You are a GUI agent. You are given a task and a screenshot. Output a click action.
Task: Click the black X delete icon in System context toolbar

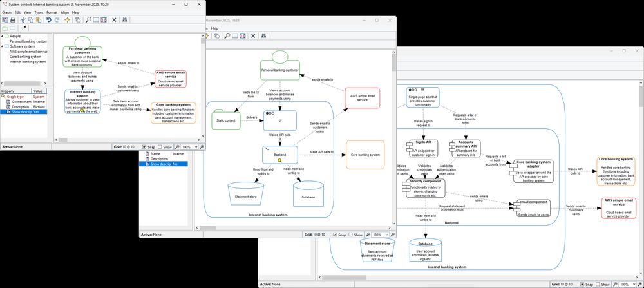point(114,20)
